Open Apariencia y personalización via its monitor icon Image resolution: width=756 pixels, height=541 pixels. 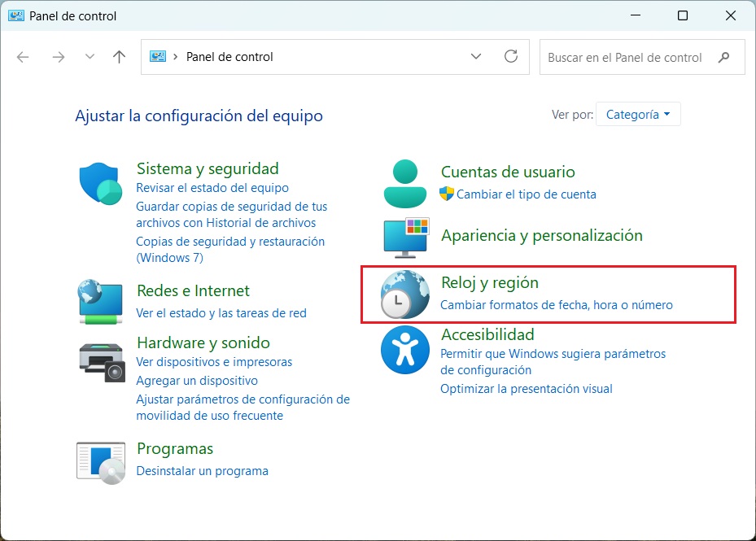404,237
